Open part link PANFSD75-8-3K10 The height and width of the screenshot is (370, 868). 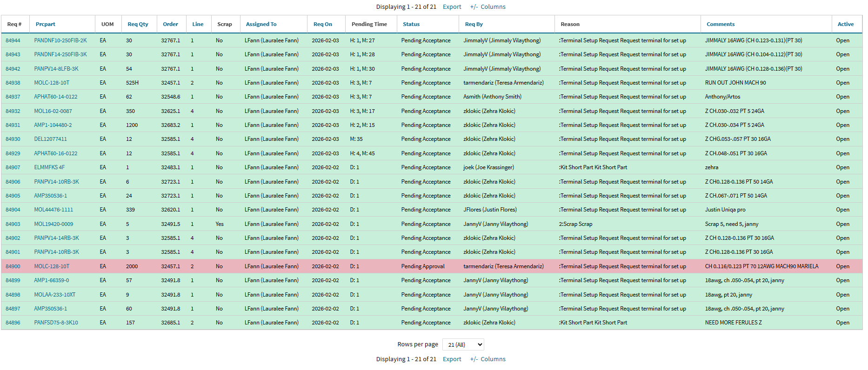point(56,323)
